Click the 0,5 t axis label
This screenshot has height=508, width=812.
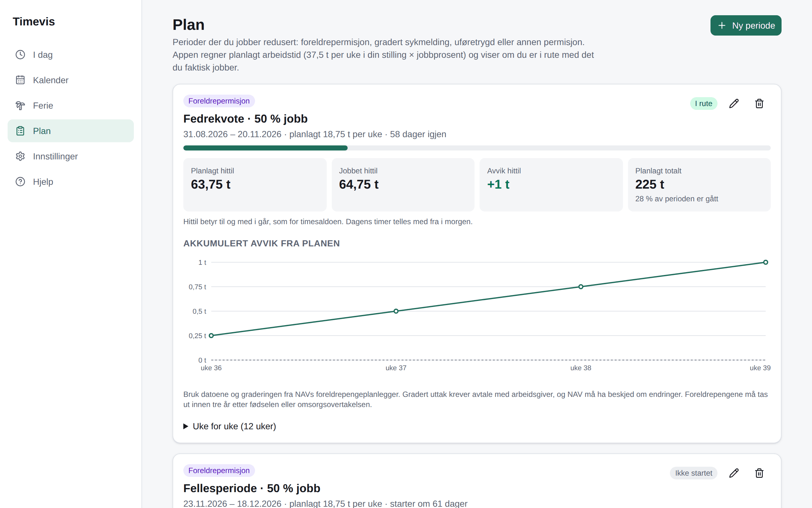click(199, 311)
